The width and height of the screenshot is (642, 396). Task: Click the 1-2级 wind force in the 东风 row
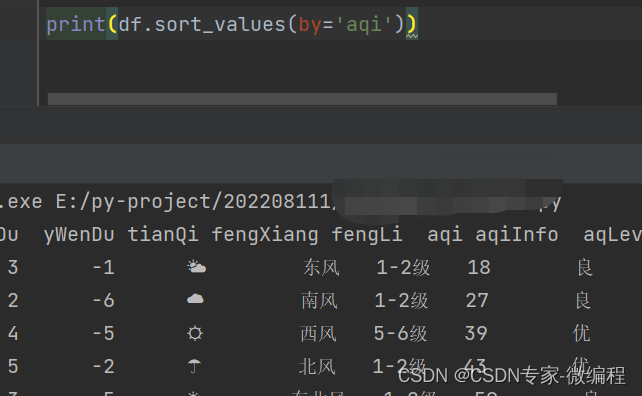point(403,268)
